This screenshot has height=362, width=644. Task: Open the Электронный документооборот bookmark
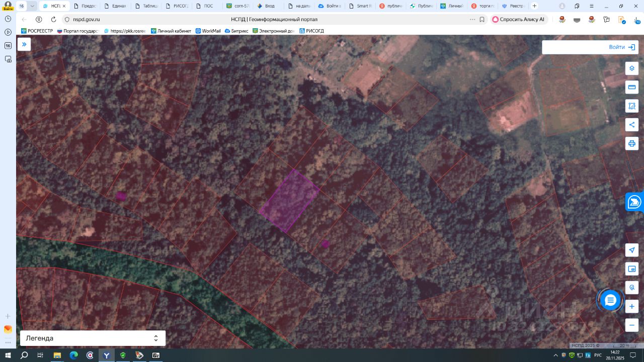coord(274,31)
